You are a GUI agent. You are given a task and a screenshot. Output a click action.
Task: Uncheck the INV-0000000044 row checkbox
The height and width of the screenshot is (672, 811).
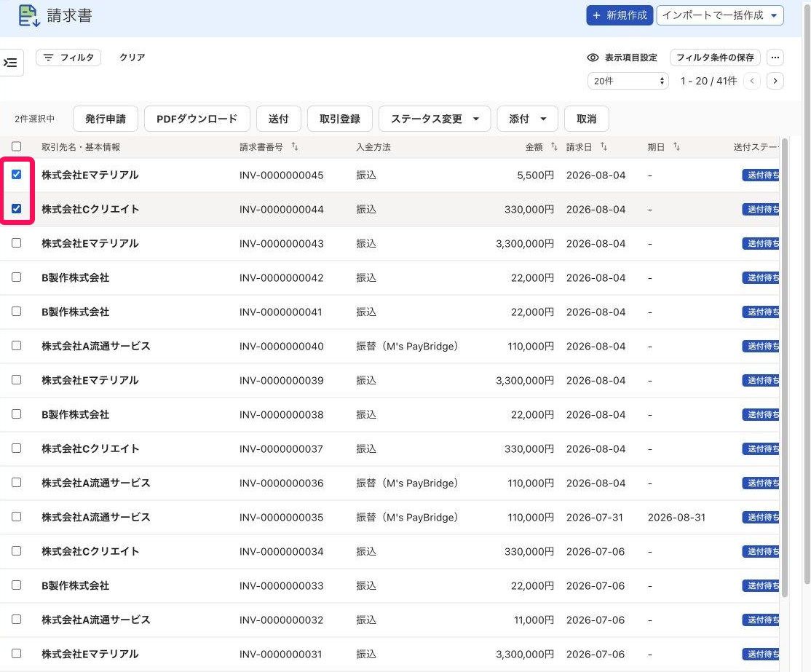(17, 208)
